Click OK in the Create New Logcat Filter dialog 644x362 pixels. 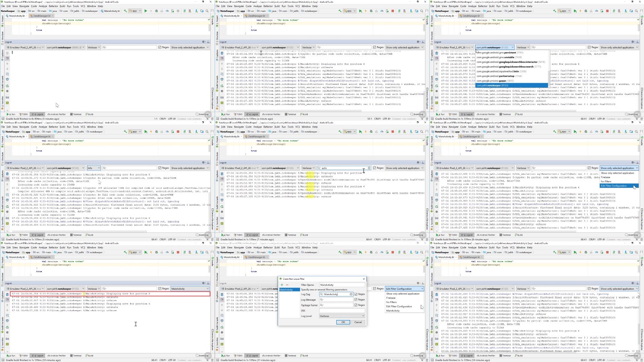pyautogui.click(x=343, y=322)
